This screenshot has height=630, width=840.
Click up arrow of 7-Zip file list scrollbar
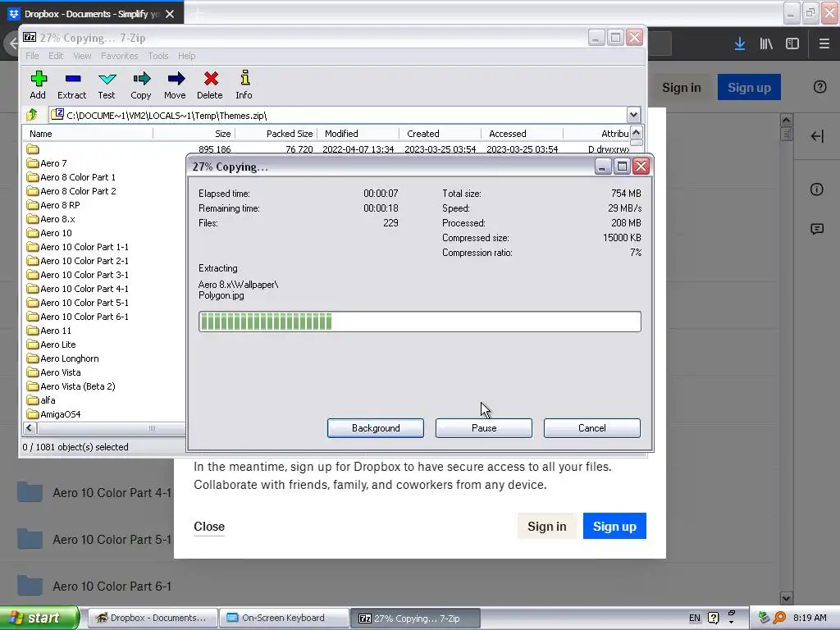(636, 132)
